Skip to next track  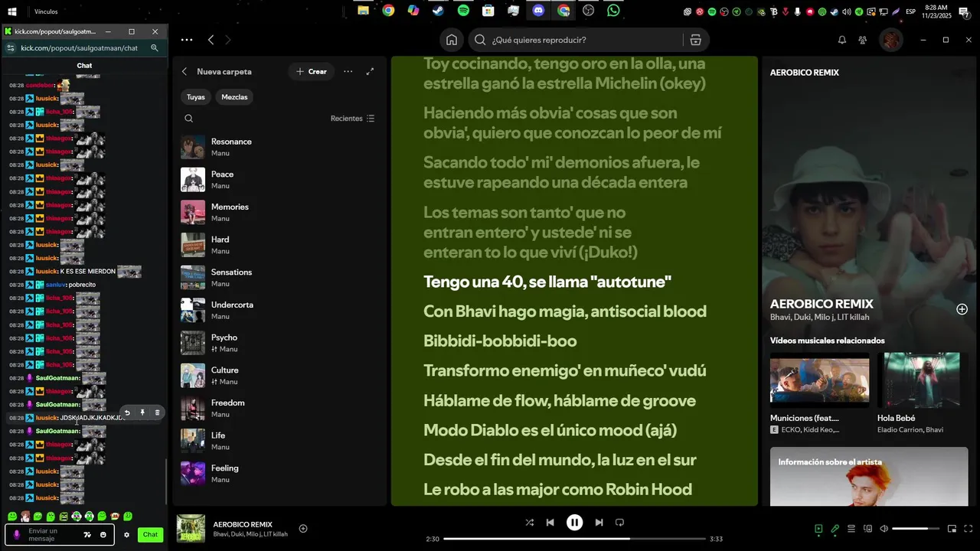599,523
